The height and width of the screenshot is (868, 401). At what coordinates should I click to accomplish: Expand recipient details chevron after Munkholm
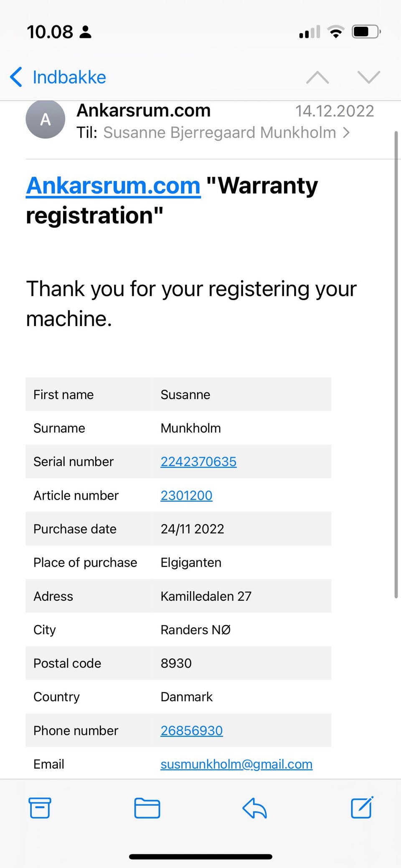(346, 133)
